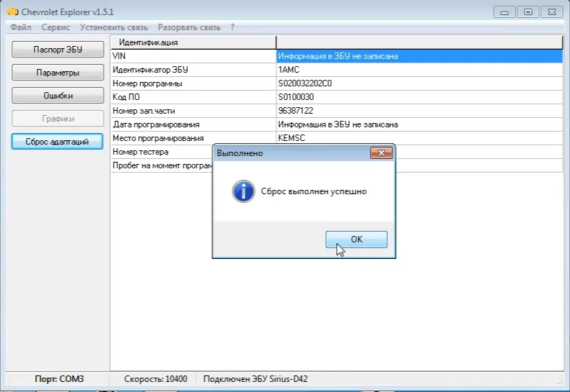Close the Chevrolet Explorer window
This screenshot has width=570, height=392.
[552, 12]
